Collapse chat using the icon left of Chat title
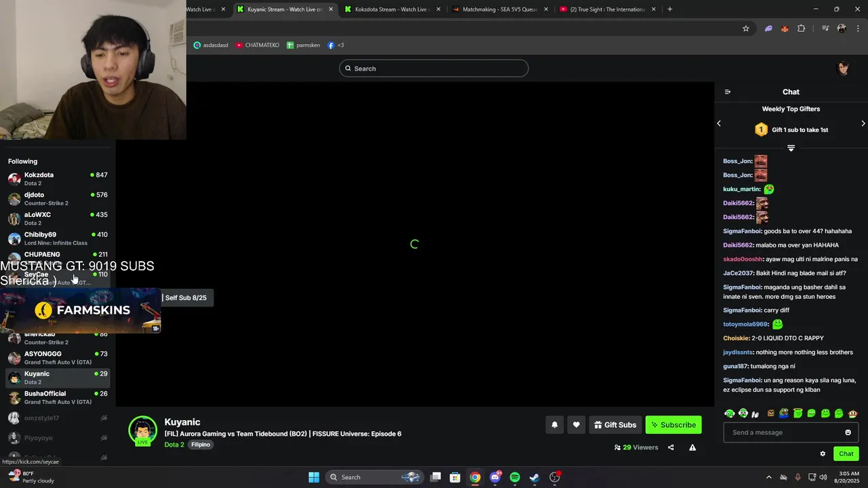Screen dimensions: 868x488 (728, 92)
